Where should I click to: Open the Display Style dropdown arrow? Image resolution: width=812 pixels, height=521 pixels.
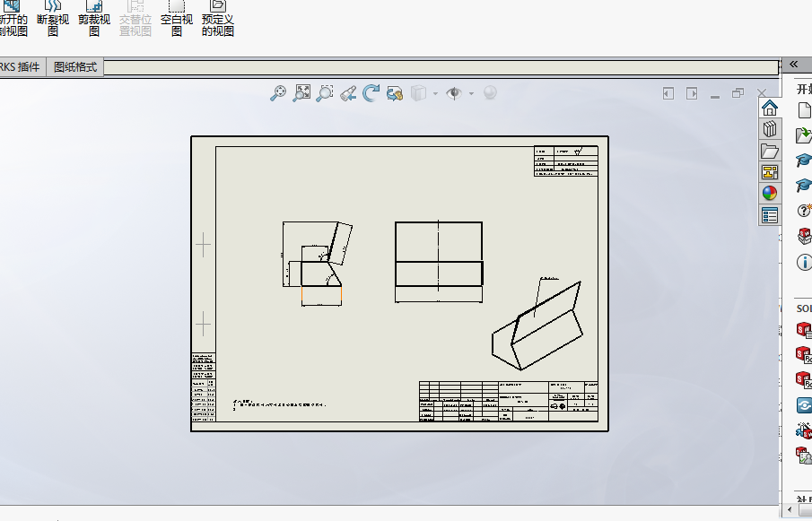coord(435,93)
